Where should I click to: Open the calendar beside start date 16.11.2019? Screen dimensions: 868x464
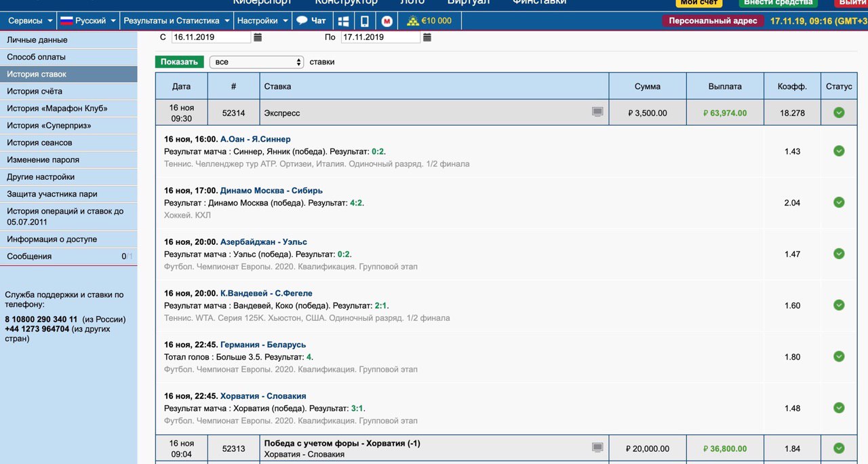tap(258, 37)
